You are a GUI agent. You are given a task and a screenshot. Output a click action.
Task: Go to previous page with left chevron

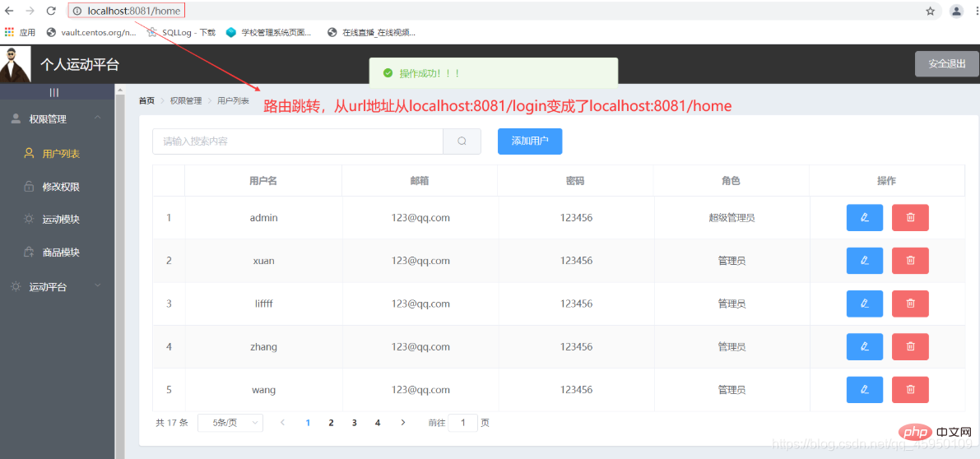(282, 423)
